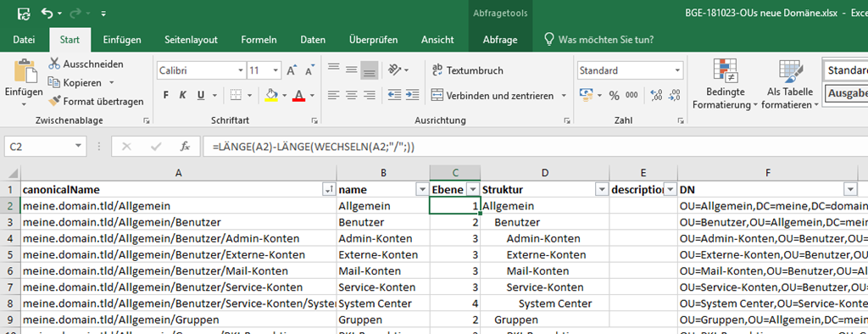Select column C header
Viewport: 868px width, 334px height.
(454, 174)
